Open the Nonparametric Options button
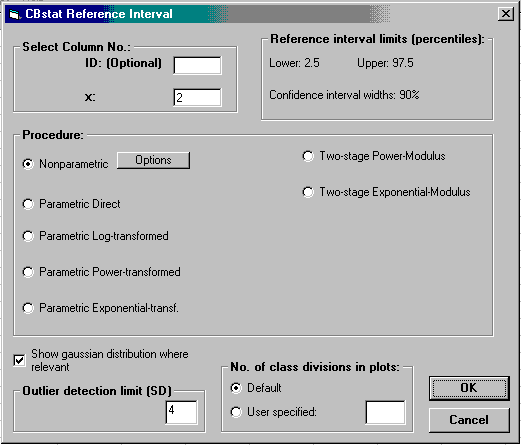The height and width of the screenshot is (445, 521). (x=153, y=160)
